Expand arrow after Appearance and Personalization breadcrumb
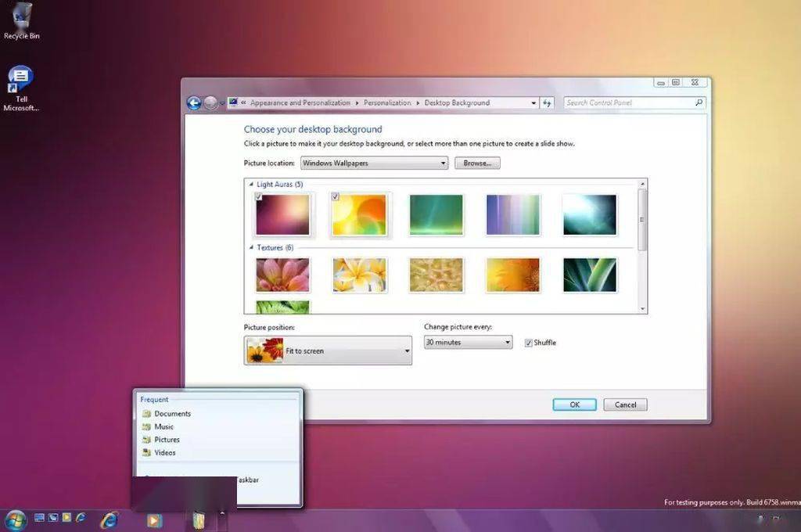 click(357, 102)
